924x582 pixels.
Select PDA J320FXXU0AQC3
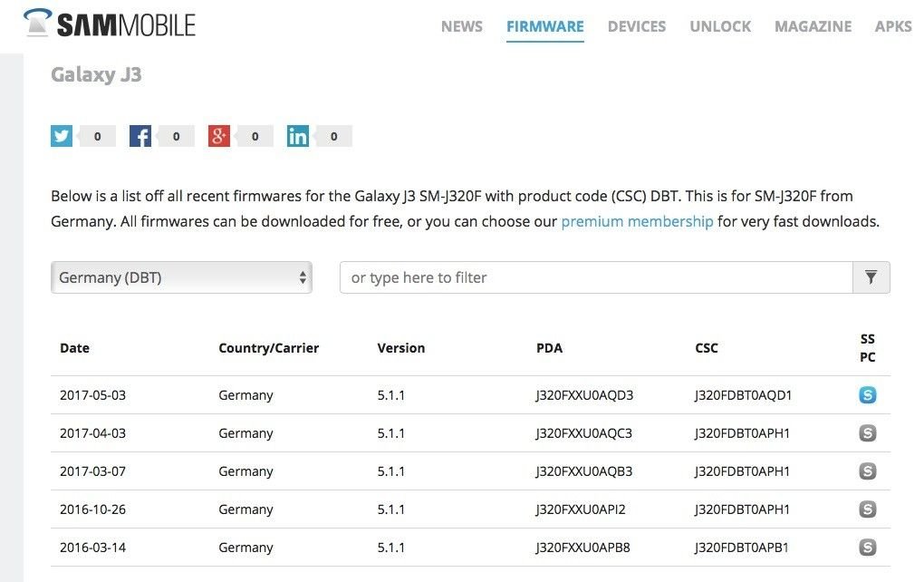click(584, 433)
